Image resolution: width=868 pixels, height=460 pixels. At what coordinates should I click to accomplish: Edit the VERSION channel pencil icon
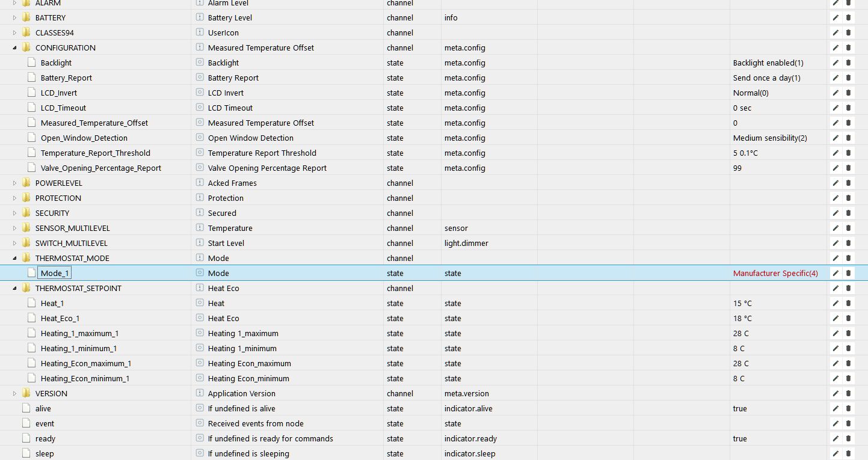click(x=836, y=393)
